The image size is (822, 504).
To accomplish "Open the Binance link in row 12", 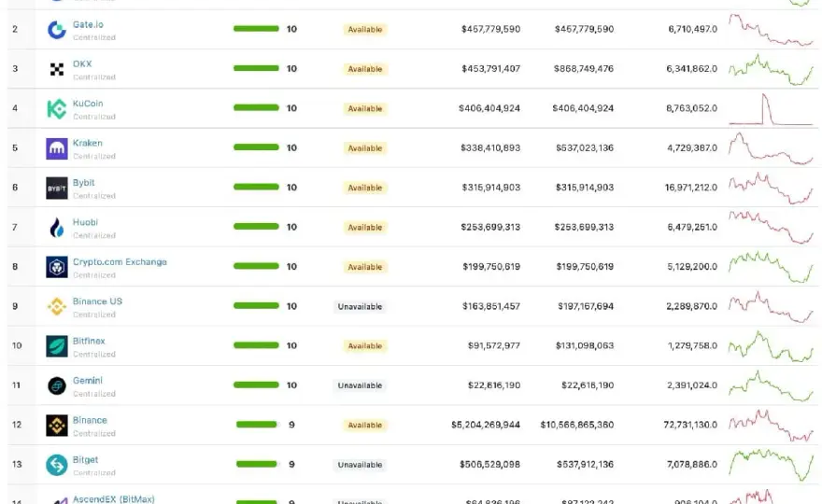I will 90,420.
